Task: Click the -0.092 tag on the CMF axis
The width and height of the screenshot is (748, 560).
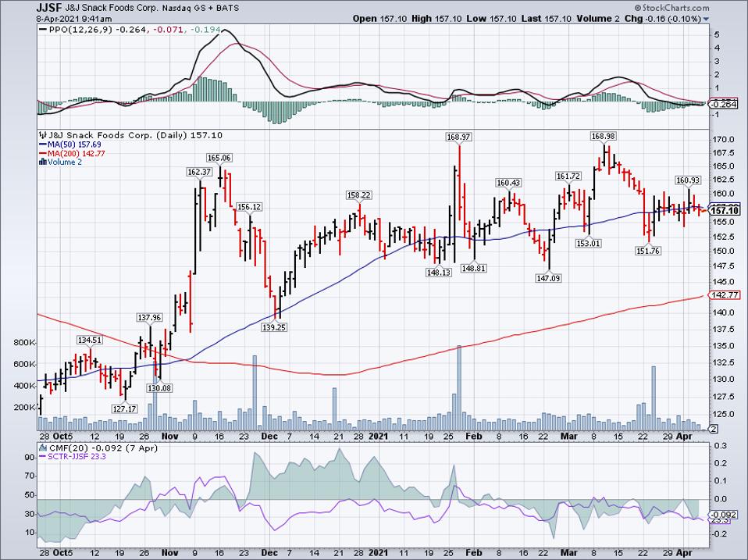Action: pyautogui.click(x=724, y=515)
